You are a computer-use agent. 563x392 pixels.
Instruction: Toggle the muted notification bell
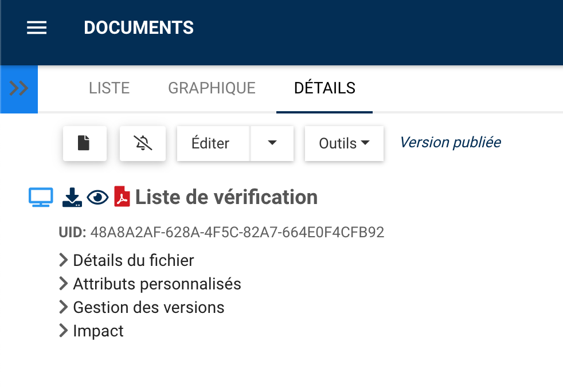click(143, 143)
